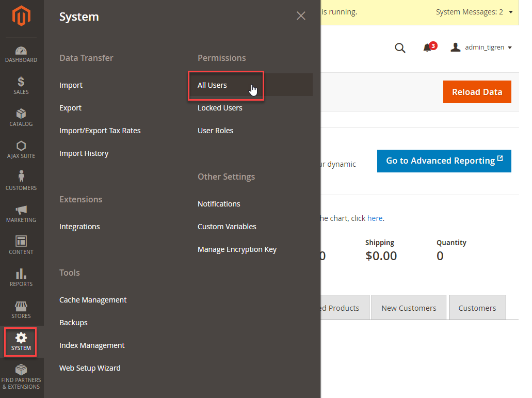
Task: Expand the admin_tigren account dropdown
Action: [x=481, y=47]
